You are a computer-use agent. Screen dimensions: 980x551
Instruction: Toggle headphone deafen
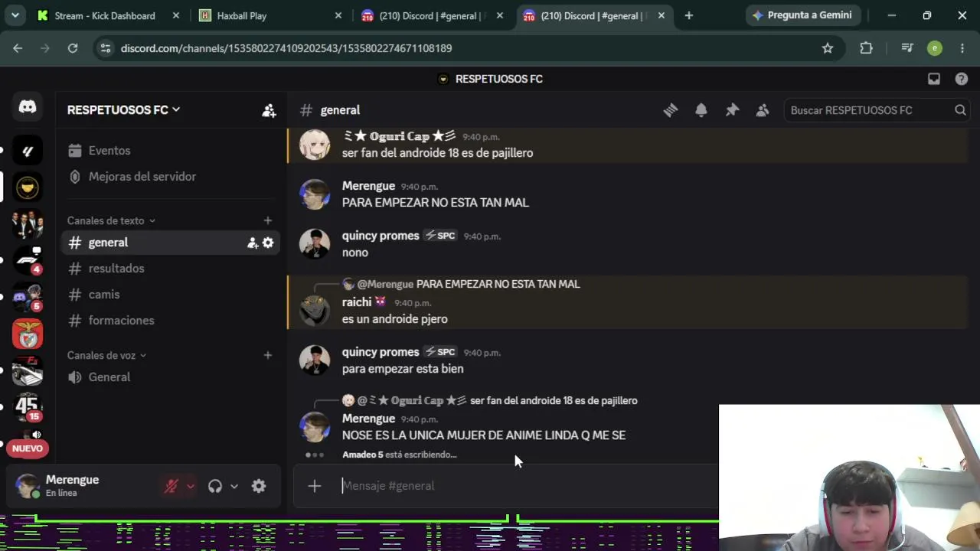[x=215, y=486]
